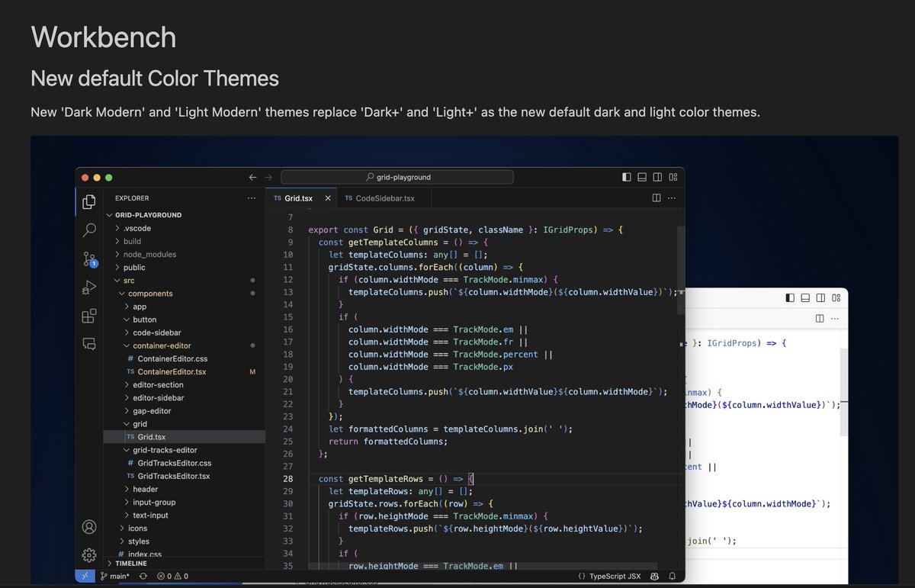Expand the code-sidebar folder

click(184, 333)
